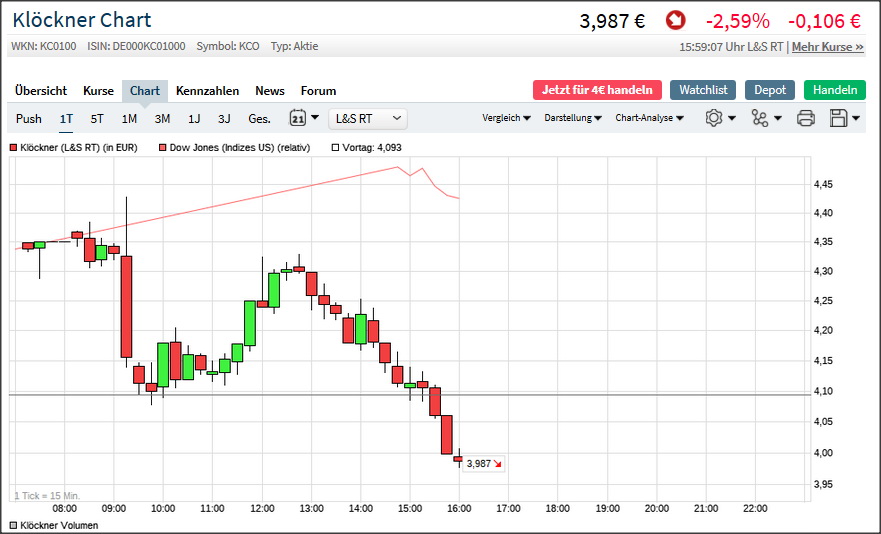Print the chart with printer icon
881x534 pixels.
pos(806,118)
